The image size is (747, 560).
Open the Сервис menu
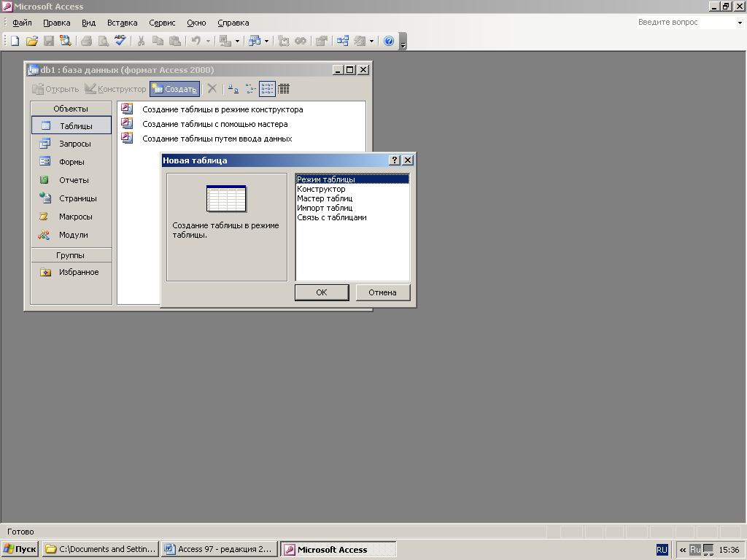162,23
